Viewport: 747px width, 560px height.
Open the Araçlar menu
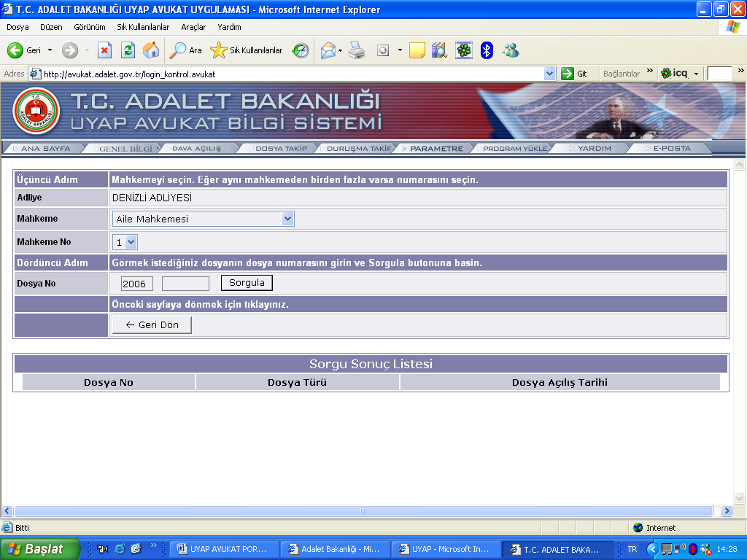pyautogui.click(x=193, y=27)
